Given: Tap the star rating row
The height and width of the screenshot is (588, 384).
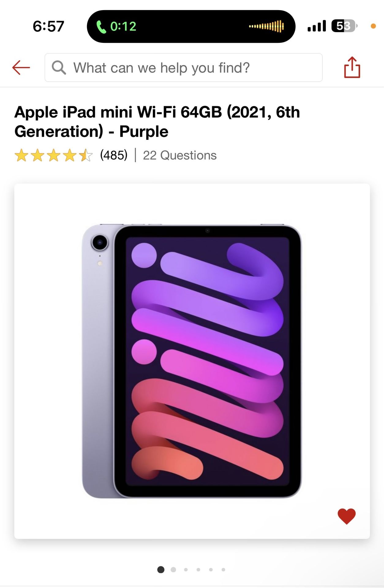Looking at the screenshot, I should 54,155.
